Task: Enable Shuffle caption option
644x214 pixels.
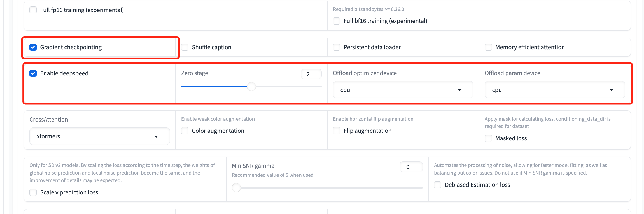Action: (185, 47)
